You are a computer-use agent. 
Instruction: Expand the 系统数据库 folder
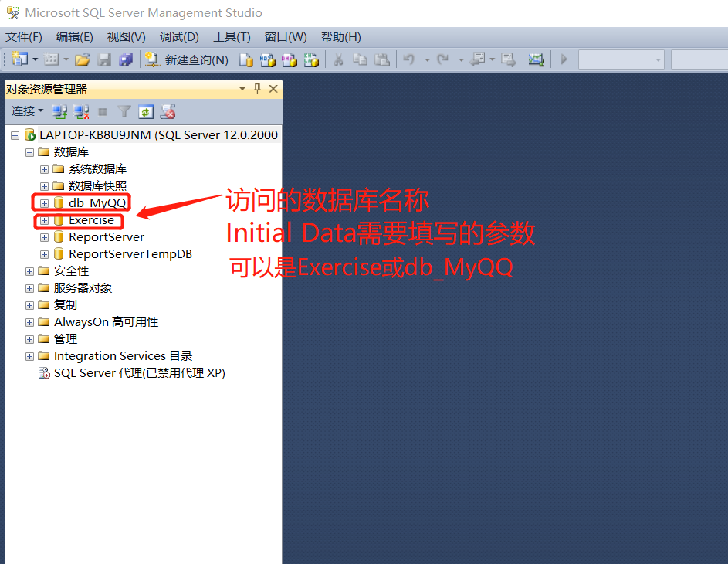(x=44, y=169)
